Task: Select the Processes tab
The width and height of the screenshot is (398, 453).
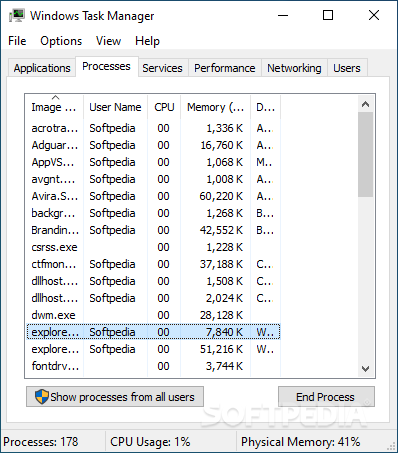Action: click(106, 66)
